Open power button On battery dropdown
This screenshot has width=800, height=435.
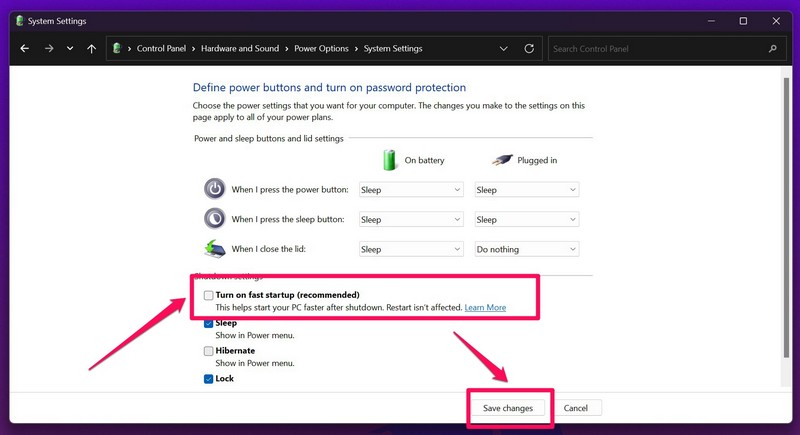coord(411,190)
